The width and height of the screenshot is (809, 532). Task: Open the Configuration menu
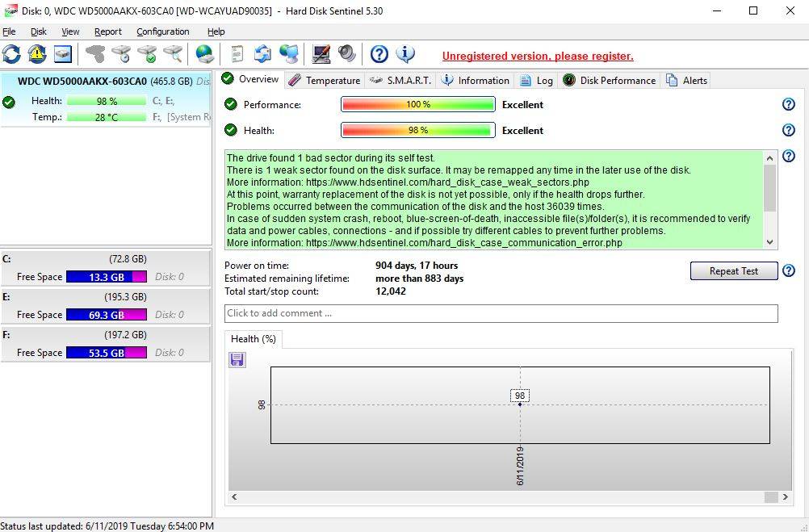click(x=163, y=31)
